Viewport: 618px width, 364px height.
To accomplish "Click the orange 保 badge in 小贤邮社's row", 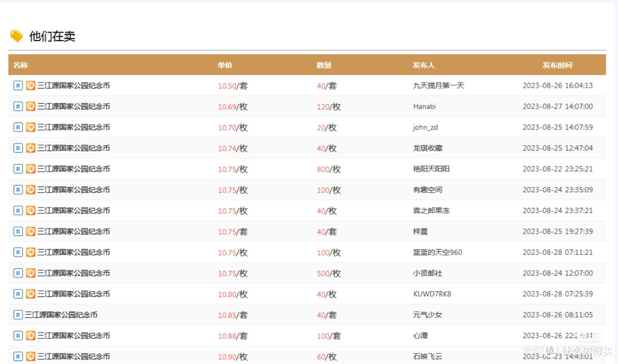I will tap(31, 274).
